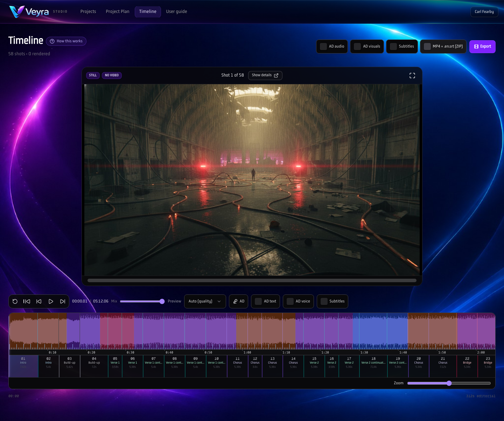Select shot 09 Verse 1 cont clip
The image size is (504, 421).
coord(196,366)
